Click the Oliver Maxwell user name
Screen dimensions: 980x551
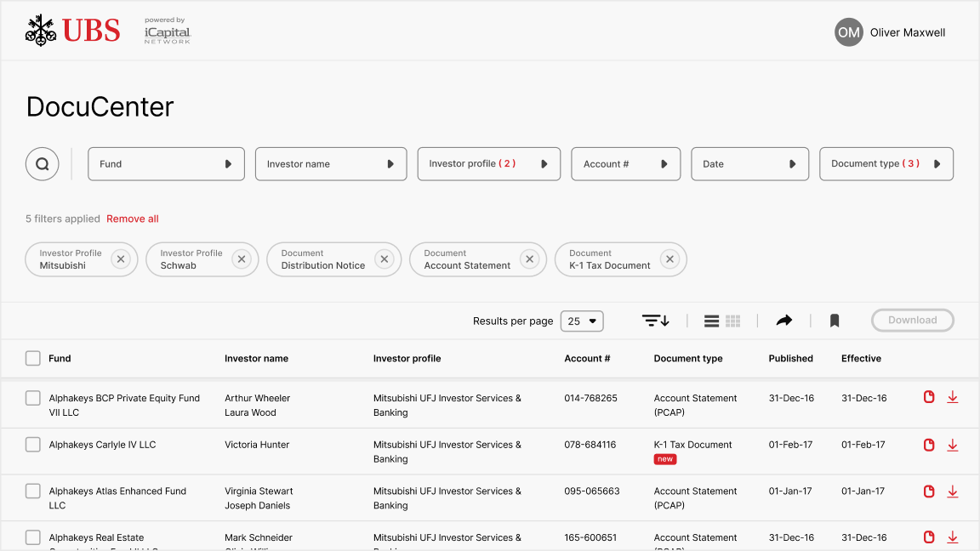pos(908,32)
